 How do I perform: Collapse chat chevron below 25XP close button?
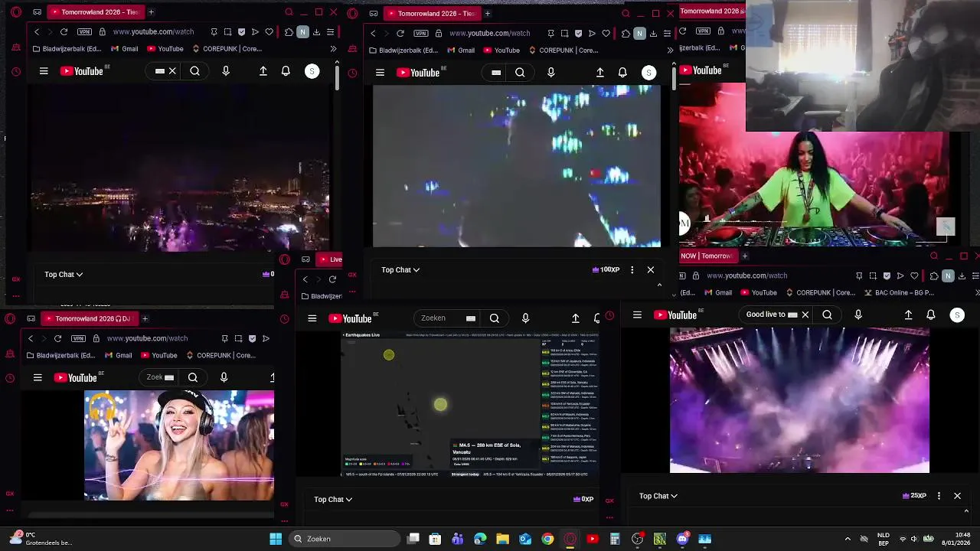point(966,511)
